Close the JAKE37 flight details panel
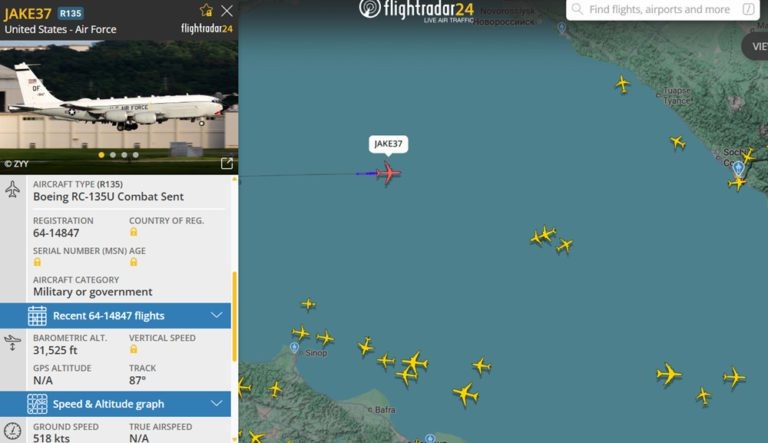 click(227, 11)
